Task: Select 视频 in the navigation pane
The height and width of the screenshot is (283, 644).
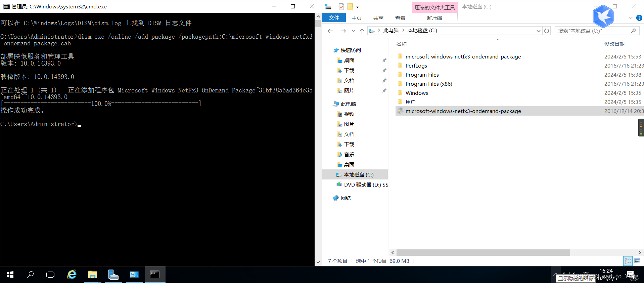Action: tap(349, 114)
